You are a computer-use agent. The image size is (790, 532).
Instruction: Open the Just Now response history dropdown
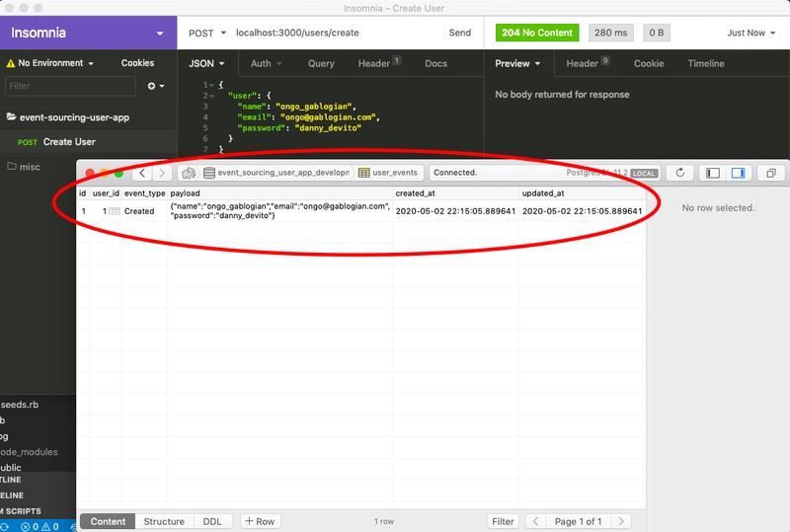750,33
